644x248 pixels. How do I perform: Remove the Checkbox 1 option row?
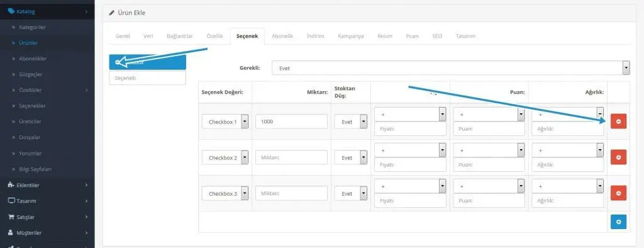618,121
